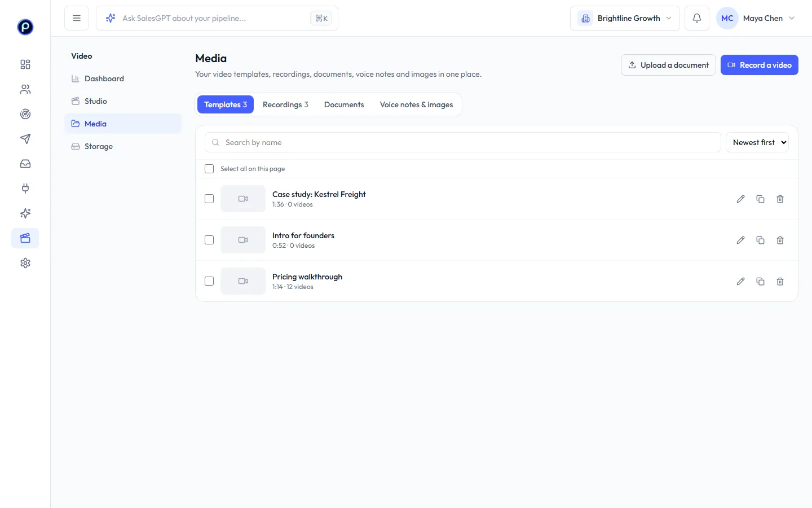Focus the Search by name field
The height and width of the screenshot is (508, 812).
pyautogui.click(x=462, y=142)
